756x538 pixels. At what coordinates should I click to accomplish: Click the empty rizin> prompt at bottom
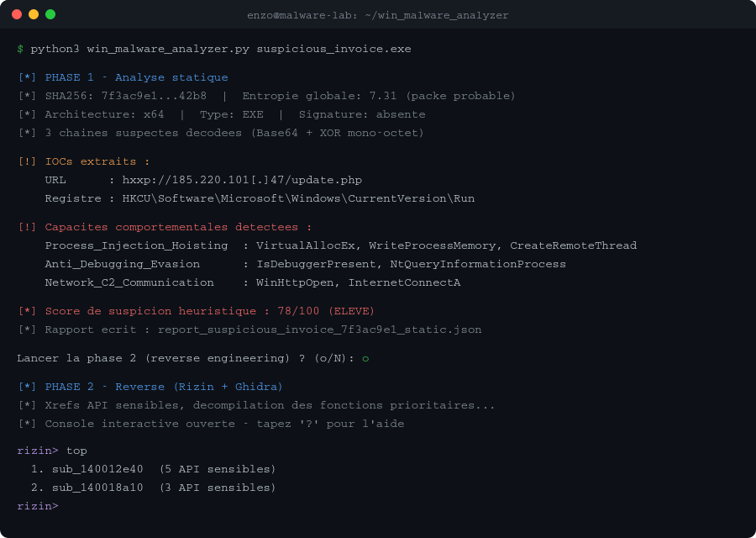click(38, 506)
